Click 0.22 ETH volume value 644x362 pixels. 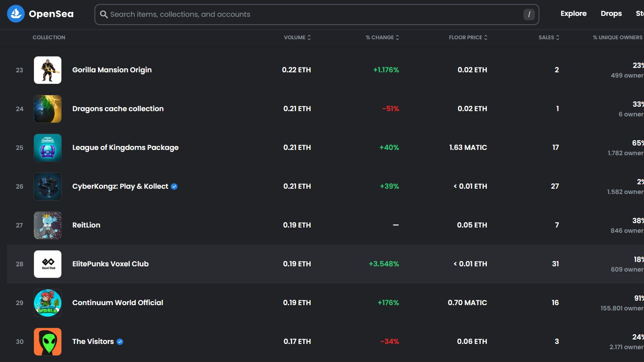297,70
